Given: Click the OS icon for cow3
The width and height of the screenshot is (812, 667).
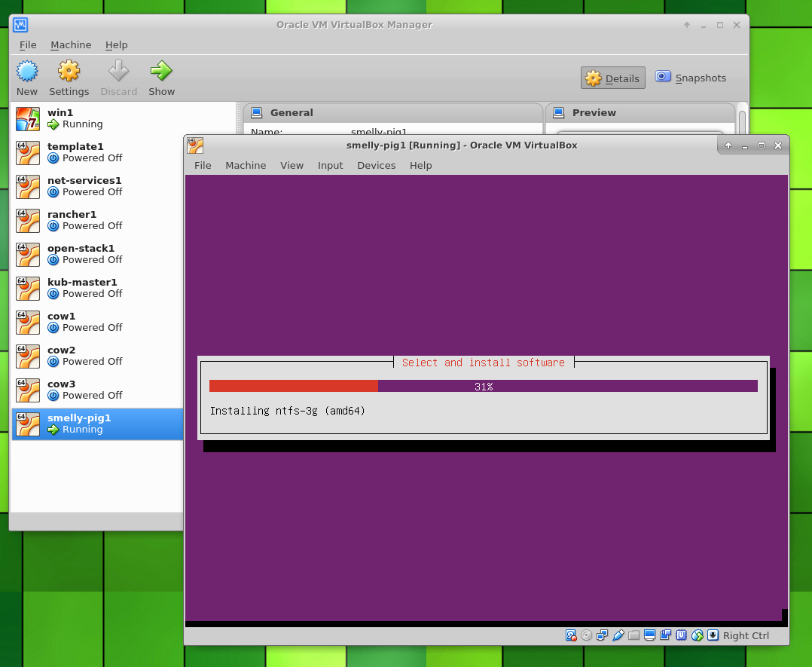Looking at the screenshot, I should point(28,390).
